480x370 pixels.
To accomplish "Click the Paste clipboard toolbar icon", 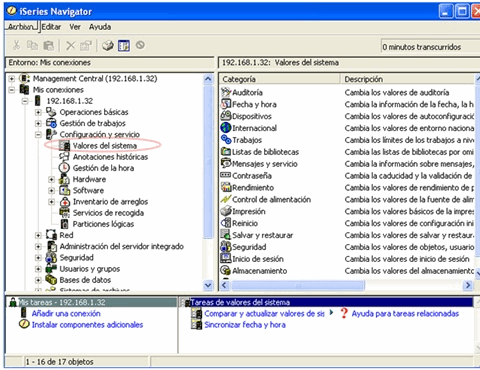I will click(x=49, y=45).
